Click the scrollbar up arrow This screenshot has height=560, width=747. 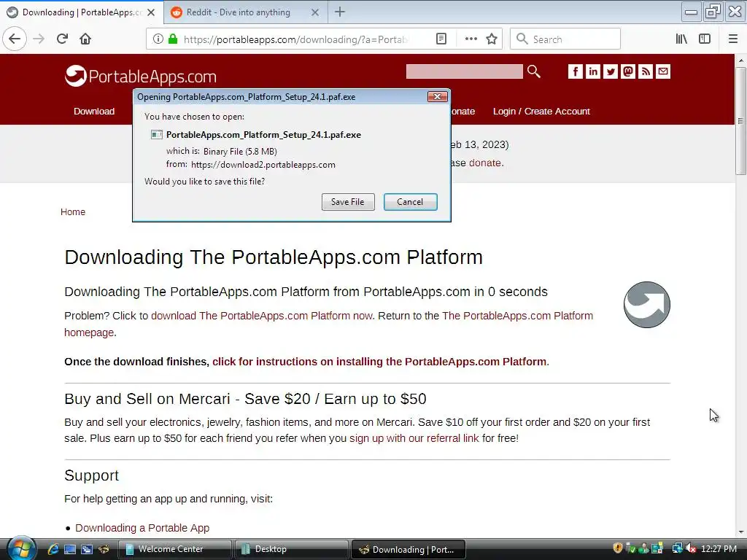pyautogui.click(x=740, y=61)
